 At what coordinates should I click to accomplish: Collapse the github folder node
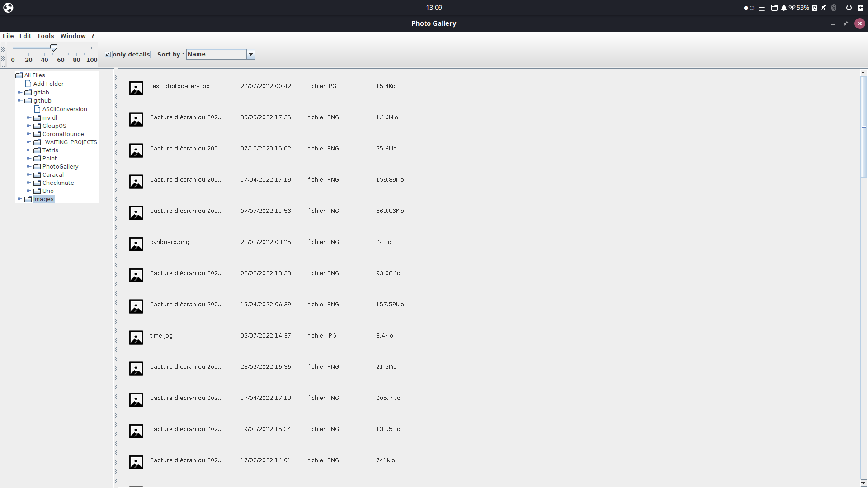point(19,101)
